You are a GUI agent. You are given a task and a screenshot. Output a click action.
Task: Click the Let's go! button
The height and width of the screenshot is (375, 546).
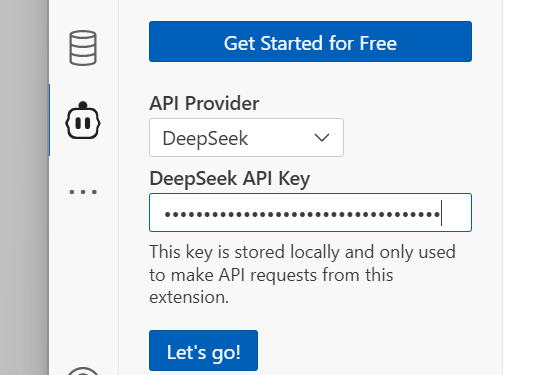point(203,351)
